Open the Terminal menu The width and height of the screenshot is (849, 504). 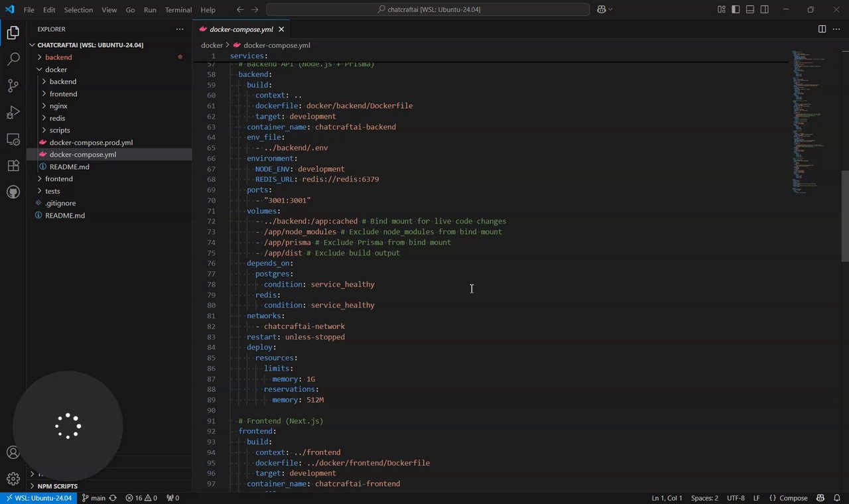click(178, 10)
